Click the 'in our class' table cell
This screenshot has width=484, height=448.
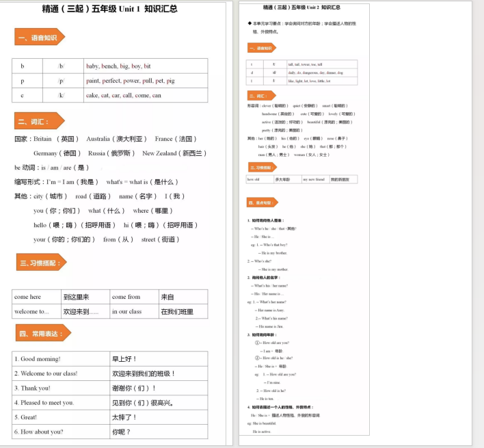[x=134, y=311]
